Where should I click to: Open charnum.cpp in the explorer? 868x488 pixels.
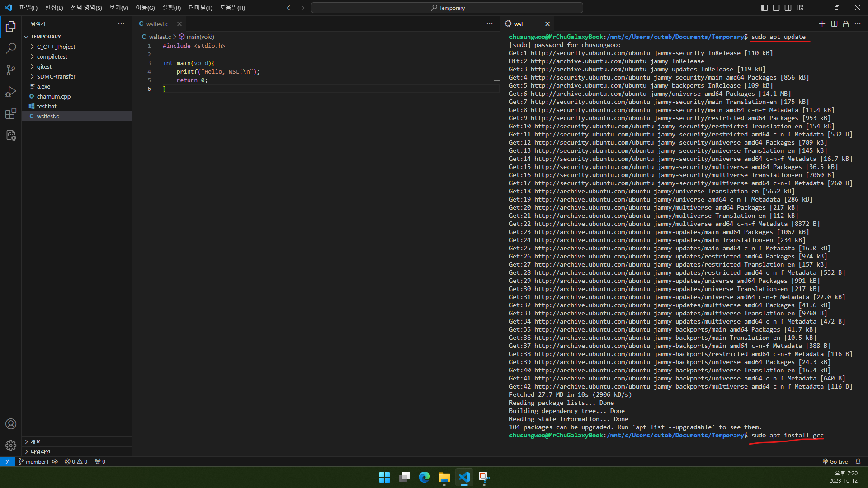77,96
